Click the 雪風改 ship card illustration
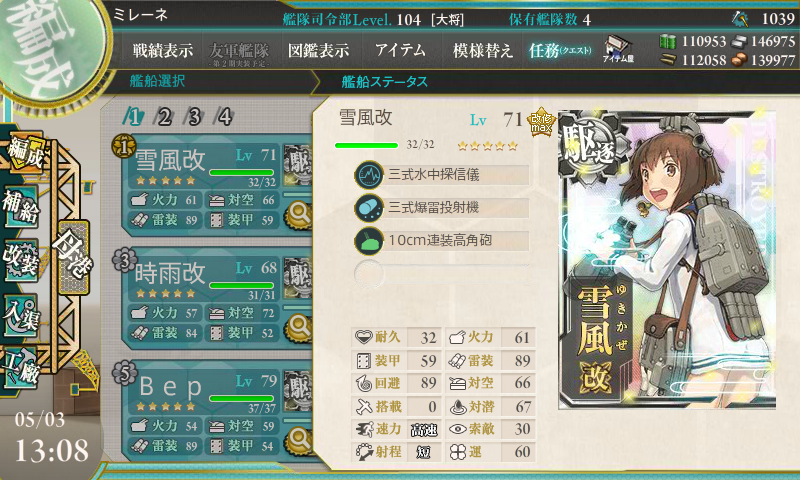Image resolution: width=800 pixels, height=480 pixels. (667, 259)
